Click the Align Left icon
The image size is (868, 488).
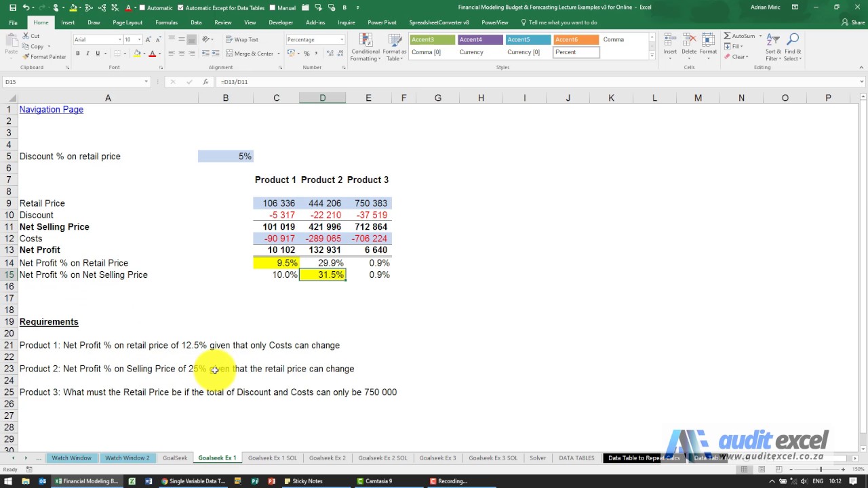pyautogui.click(x=172, y=54)
